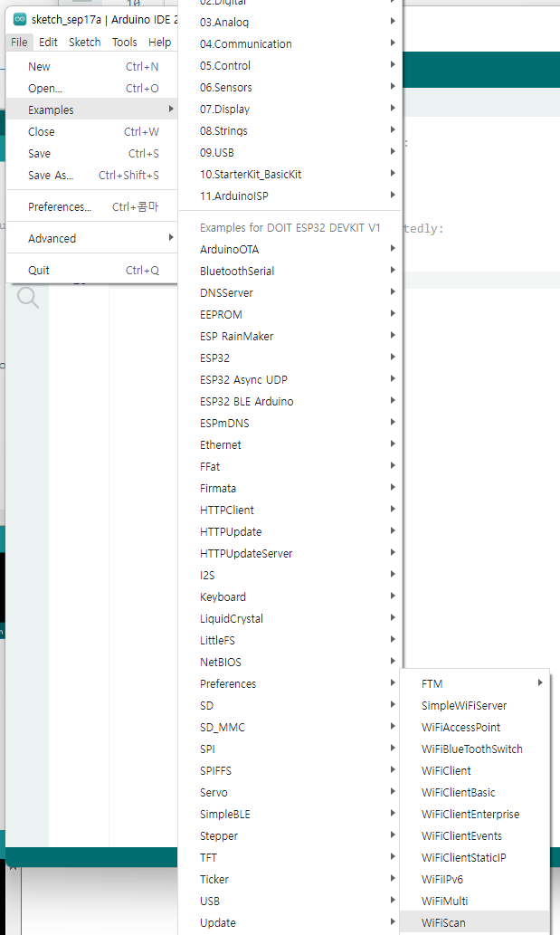
Task: Expand 03.Analog examples
Action: point(290,22)
